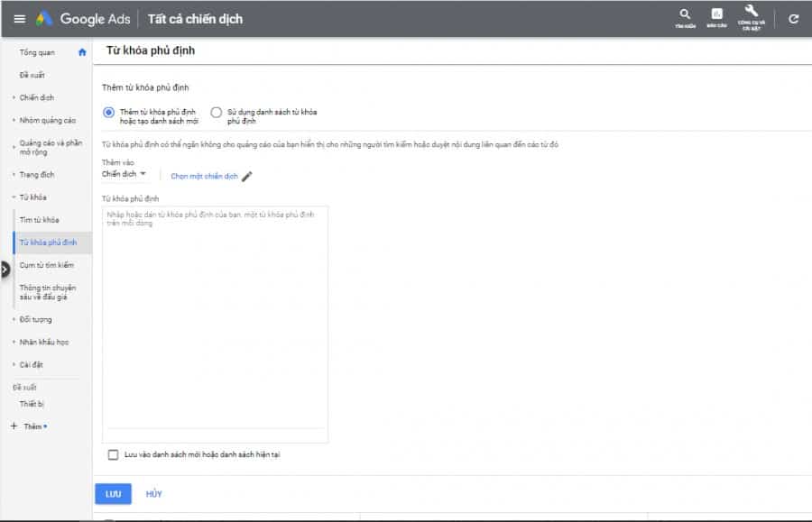
Task: Open 'Cụm từ tìm kiếm' in sidebar
Action: pos(47,265)
